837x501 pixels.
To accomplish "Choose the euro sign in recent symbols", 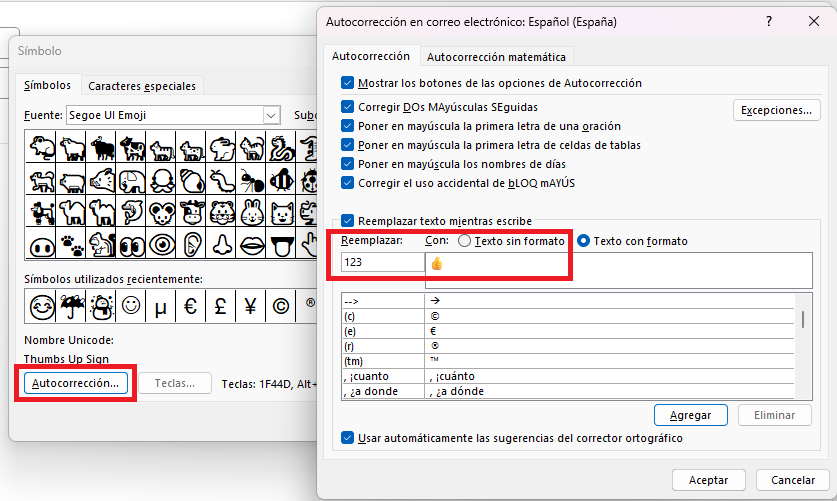I will (x=191, y=306).
